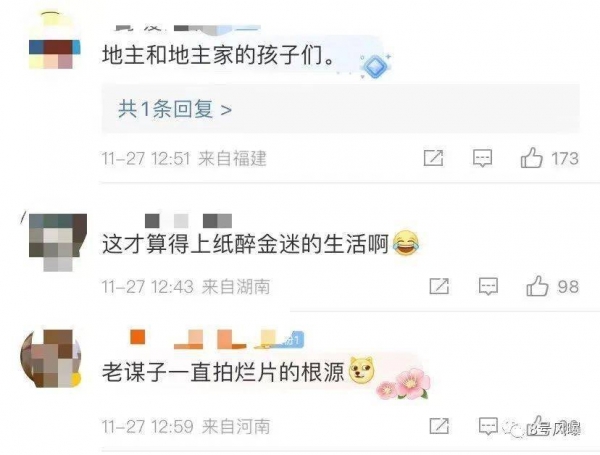Viewport: 600px width, 455px height.
Task: Share the Fujian comment via forward icon
Action: [x=434, y=158]
